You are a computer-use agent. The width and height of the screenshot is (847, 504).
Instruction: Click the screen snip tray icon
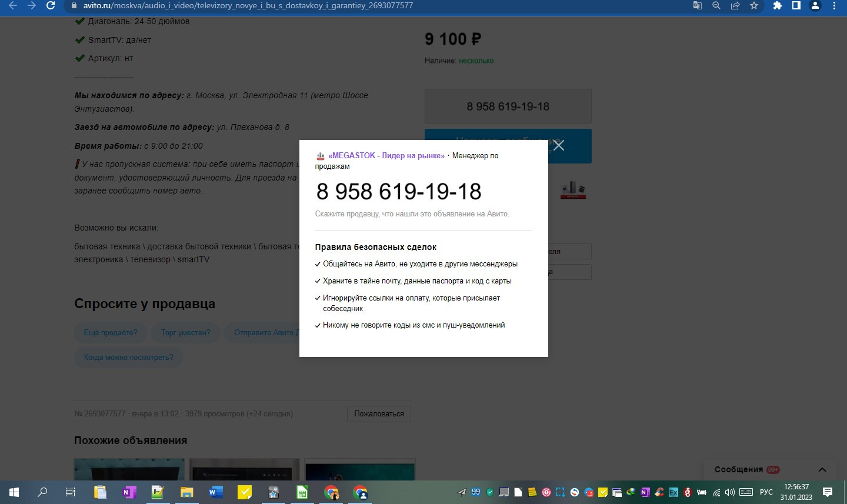coord(561,492)
